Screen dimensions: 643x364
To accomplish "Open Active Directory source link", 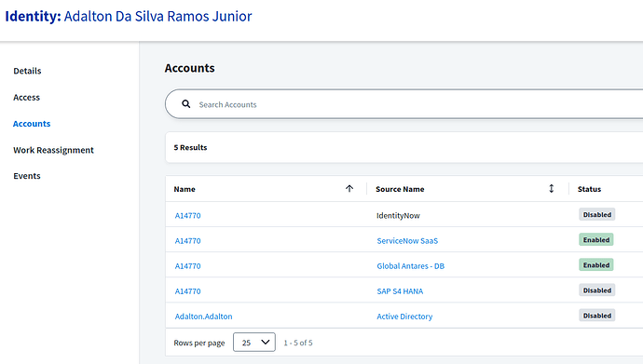I will 404,317.
